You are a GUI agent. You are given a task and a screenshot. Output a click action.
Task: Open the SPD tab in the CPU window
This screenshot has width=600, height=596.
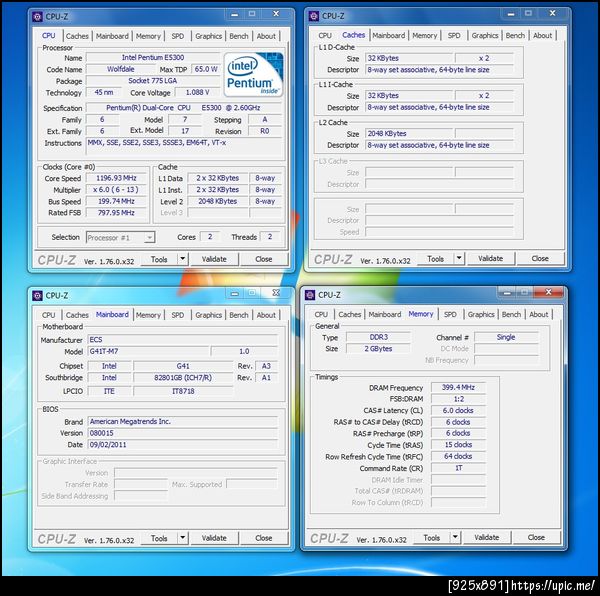click(178, 36)
